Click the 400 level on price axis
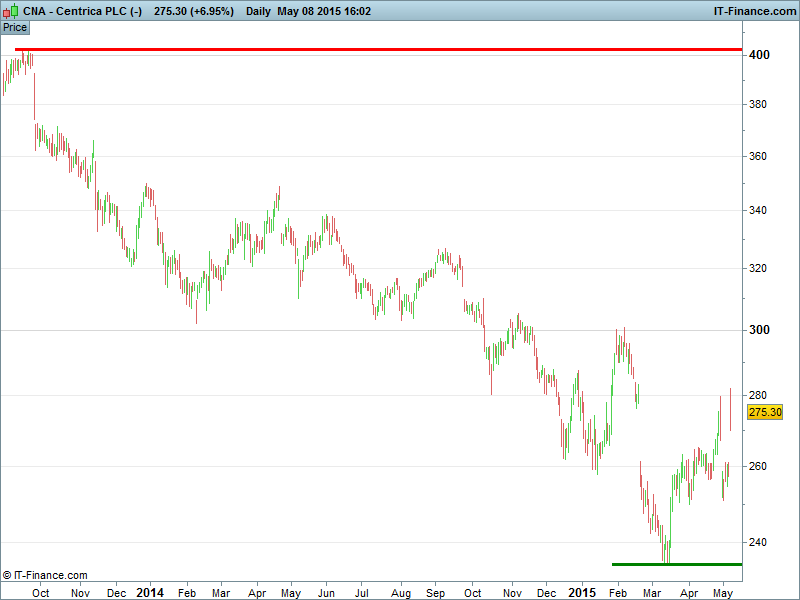This screenshot has width=800, height=600. 759,55
